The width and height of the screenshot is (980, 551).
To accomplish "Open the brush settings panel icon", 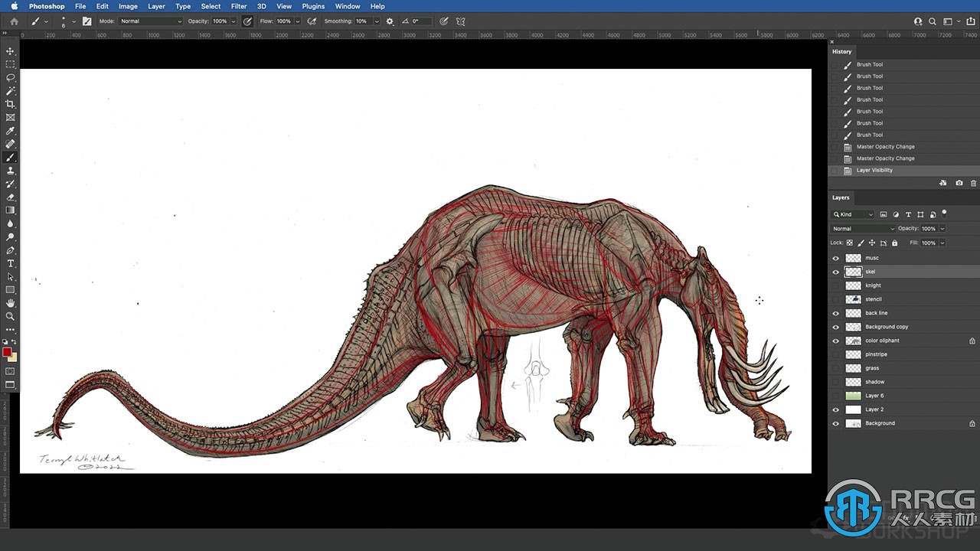I will point(87,21).
